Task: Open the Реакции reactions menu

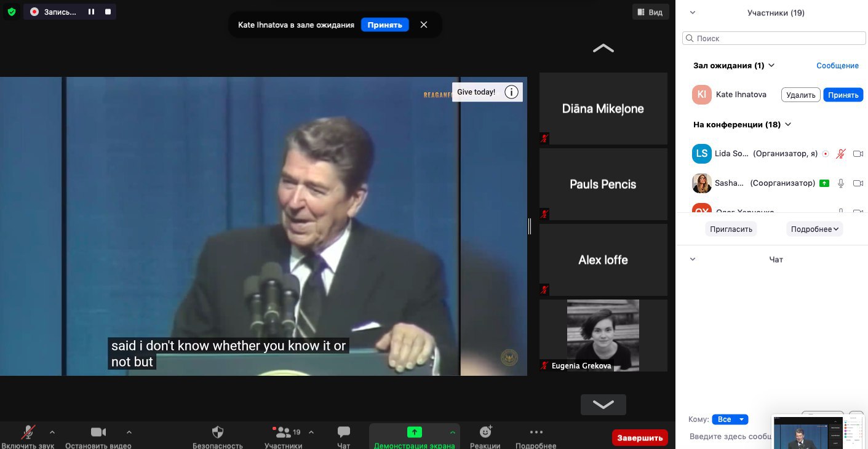Action: pyautogui.click(x=485, y=437)
